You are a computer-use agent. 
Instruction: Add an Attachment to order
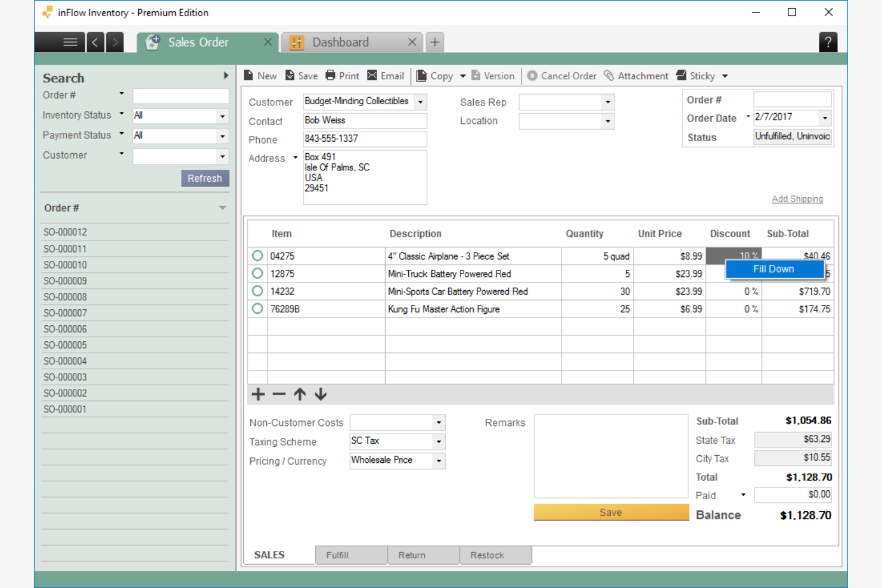tap(636, 76)
